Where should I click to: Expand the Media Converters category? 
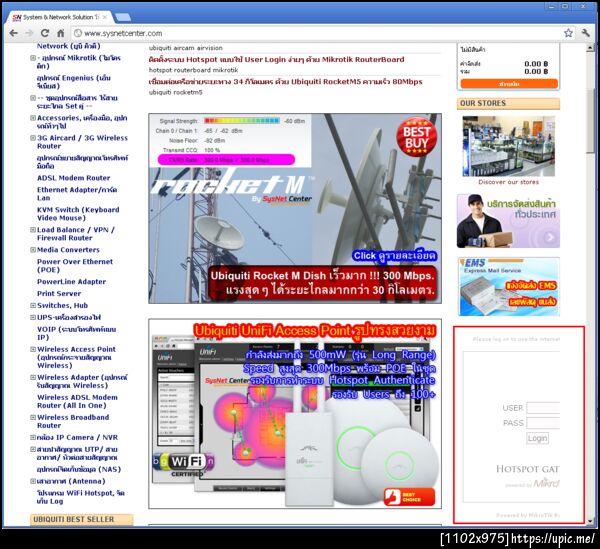coord(33,250)
